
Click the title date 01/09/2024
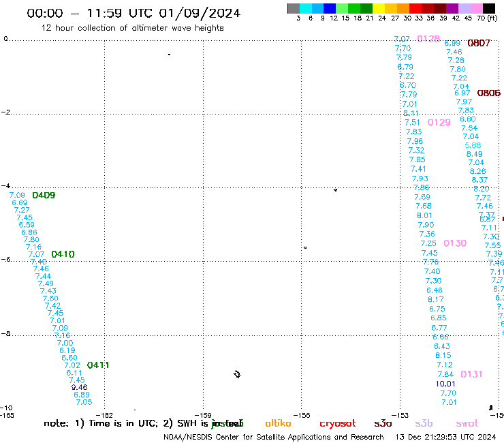coord(200,13)
